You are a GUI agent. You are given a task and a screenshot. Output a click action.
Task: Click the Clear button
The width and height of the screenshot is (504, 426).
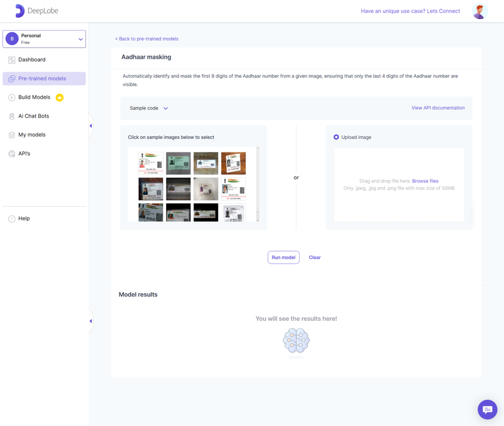314,257
